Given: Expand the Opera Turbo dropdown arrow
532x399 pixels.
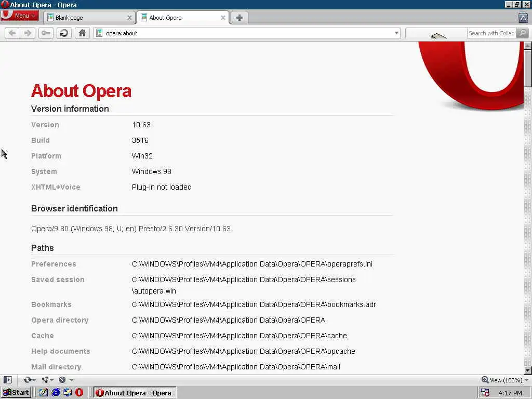Looking at the screenshot, I should point(71,380).
